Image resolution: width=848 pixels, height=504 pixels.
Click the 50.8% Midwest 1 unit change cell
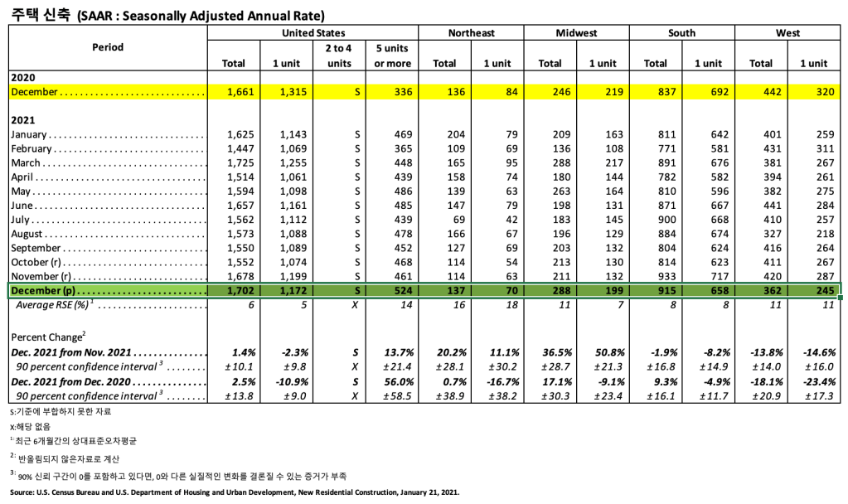pos(602,352)
